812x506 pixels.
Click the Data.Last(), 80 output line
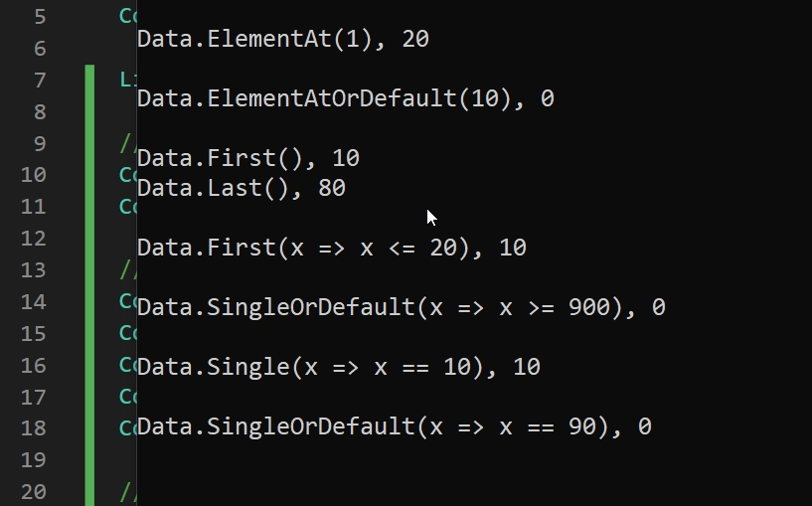[x=242, y=188]
